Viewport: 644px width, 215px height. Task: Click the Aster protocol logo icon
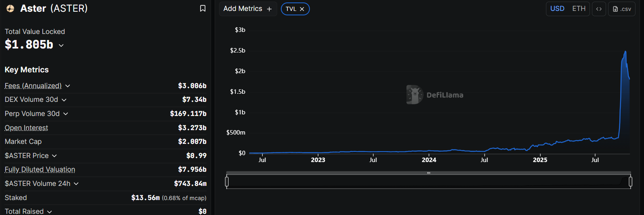tap(10, 8)
